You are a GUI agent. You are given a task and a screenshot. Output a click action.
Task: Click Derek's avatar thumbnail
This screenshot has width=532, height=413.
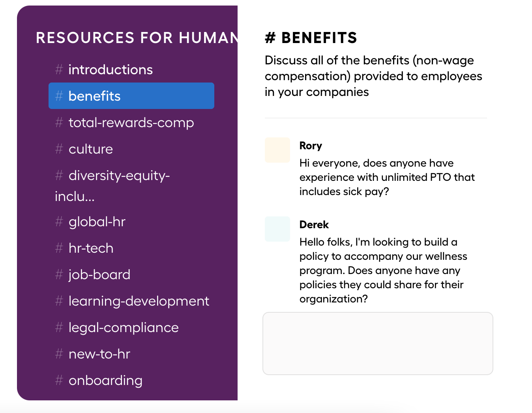point(277,229)
